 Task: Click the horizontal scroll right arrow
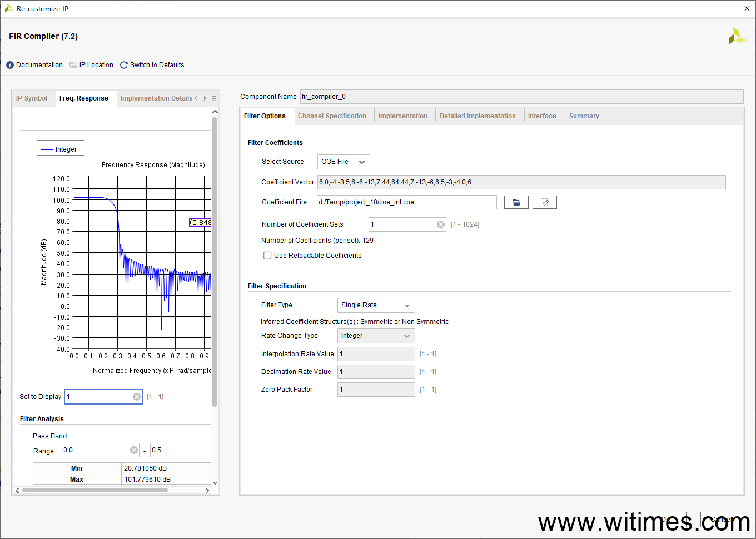point(207,490)
